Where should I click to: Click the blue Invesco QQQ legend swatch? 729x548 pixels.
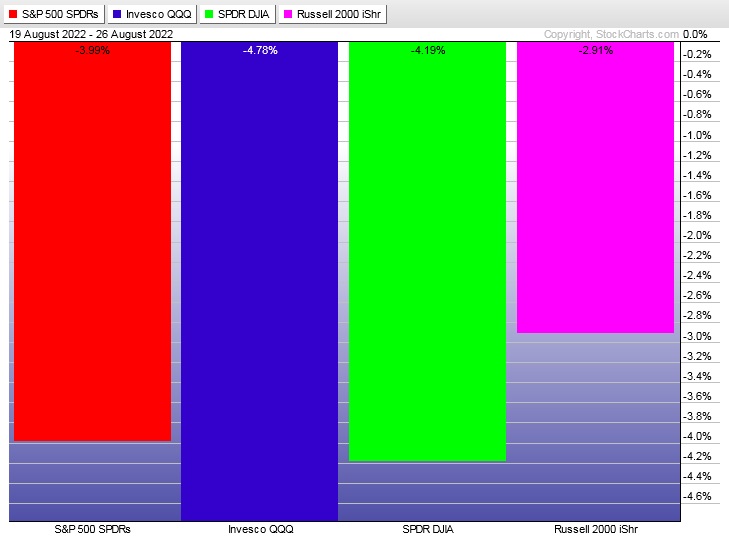117,14
